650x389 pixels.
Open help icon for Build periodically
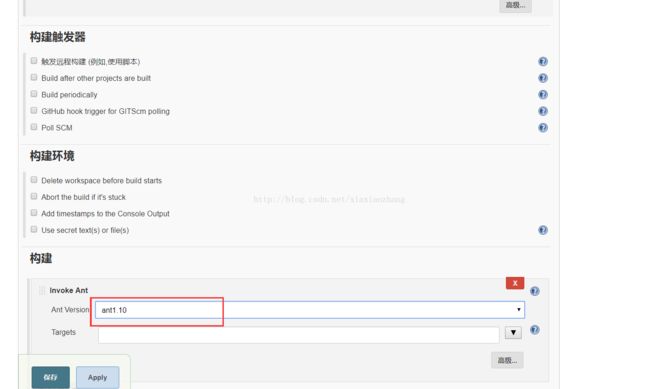click(x=543, y=95)
